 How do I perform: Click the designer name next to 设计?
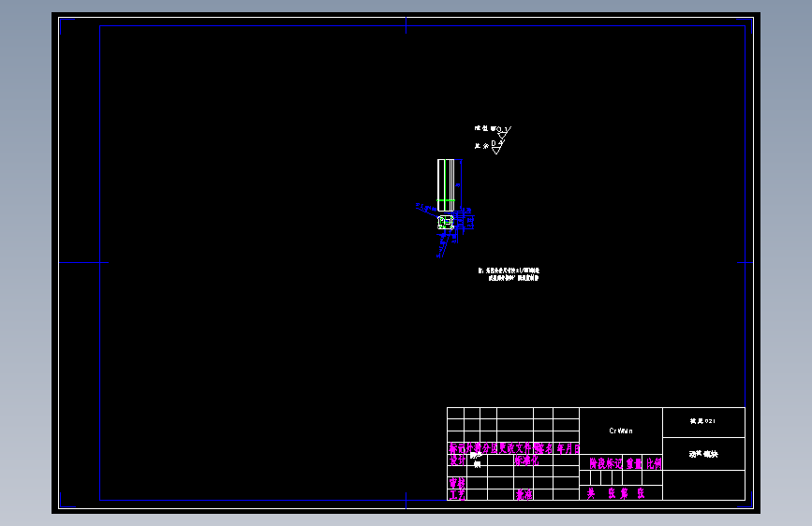coord(476,460)
